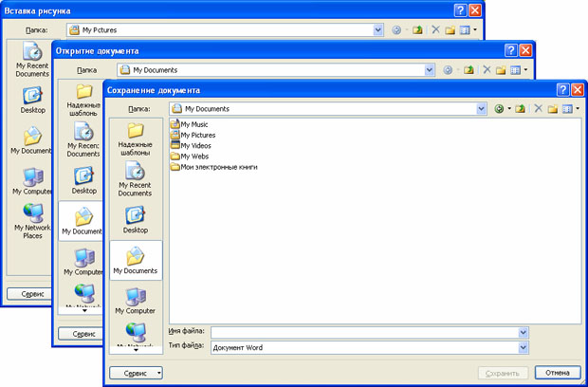This screenshot has width=588, height=387.
Task: Click the Отмена button
Action: click(558, 373)
